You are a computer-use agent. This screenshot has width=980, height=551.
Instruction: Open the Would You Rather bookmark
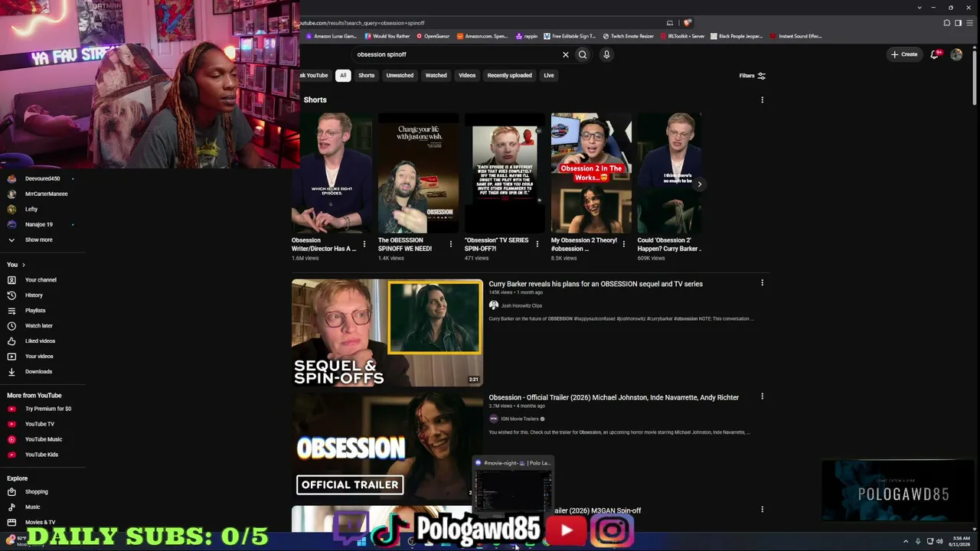pyautogui.click(x=387, y=36)
